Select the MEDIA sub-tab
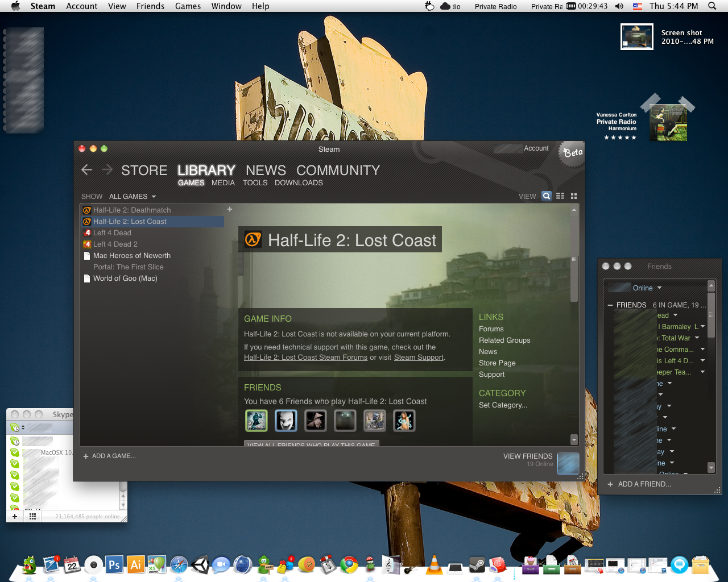Image resolution: width=728 pixels, height=582 pixels. 223,183
